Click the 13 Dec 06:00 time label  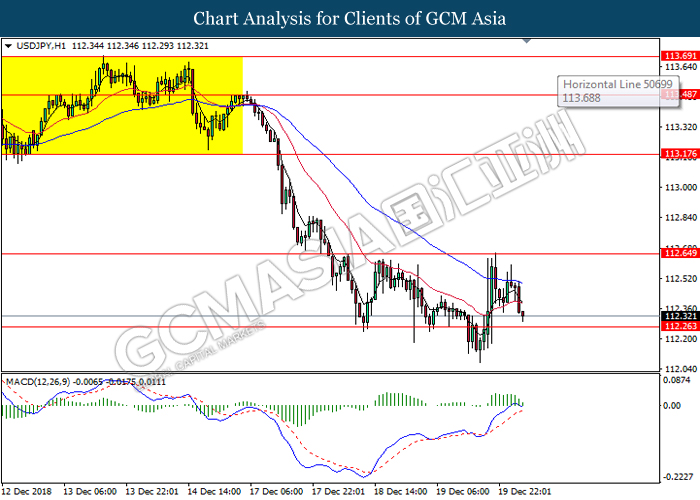click(90, 492)
